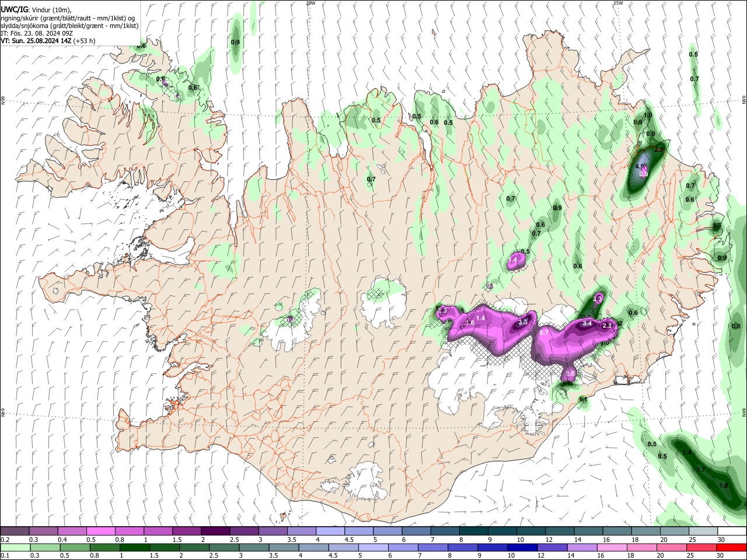
Task: Select the '3.4' precipitation value on the map
Action: click(587, 323)
